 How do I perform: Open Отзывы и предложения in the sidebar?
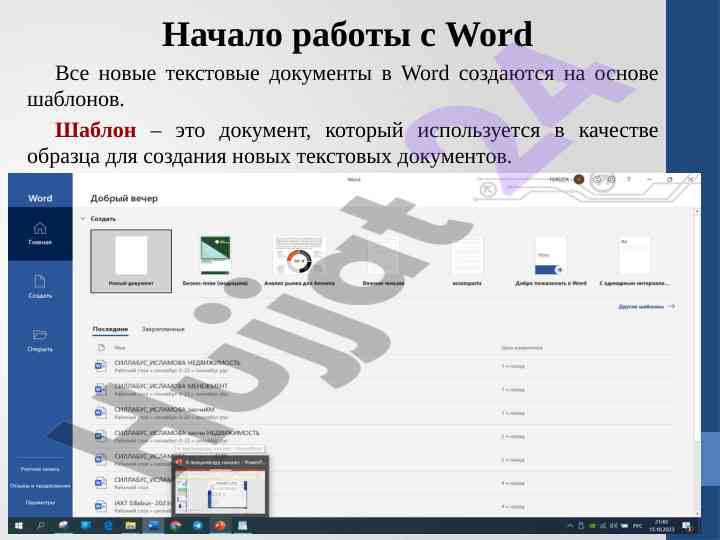[x=40, y=485]
